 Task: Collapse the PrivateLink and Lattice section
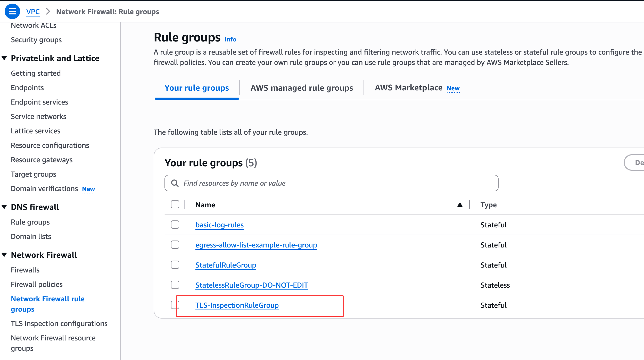(x=4, y=58)
